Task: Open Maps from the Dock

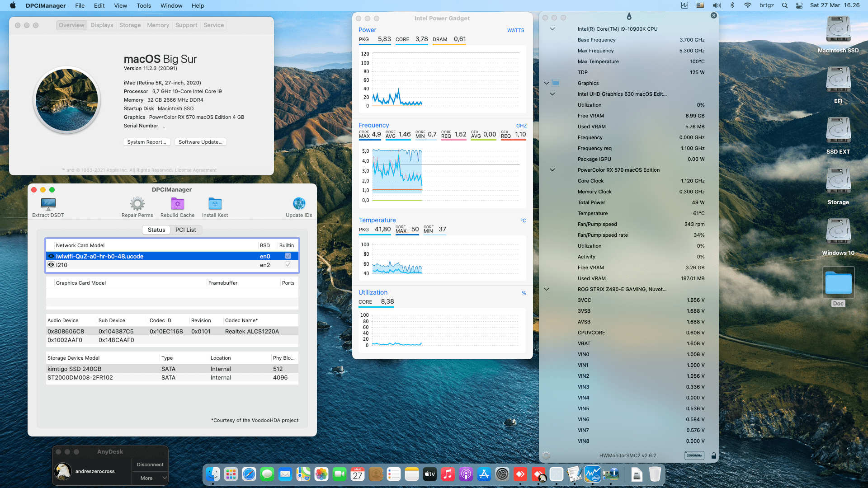Action: click(x=303, y=474)
